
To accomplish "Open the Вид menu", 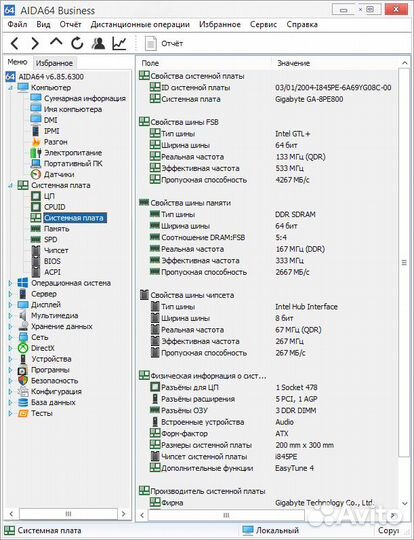I will (x=43, y=24).
